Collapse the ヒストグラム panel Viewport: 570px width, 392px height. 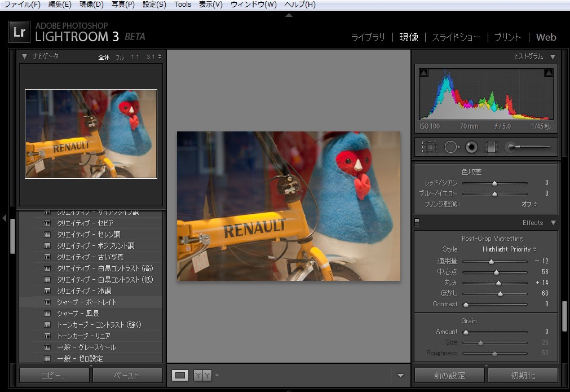[x=553, y=56]
